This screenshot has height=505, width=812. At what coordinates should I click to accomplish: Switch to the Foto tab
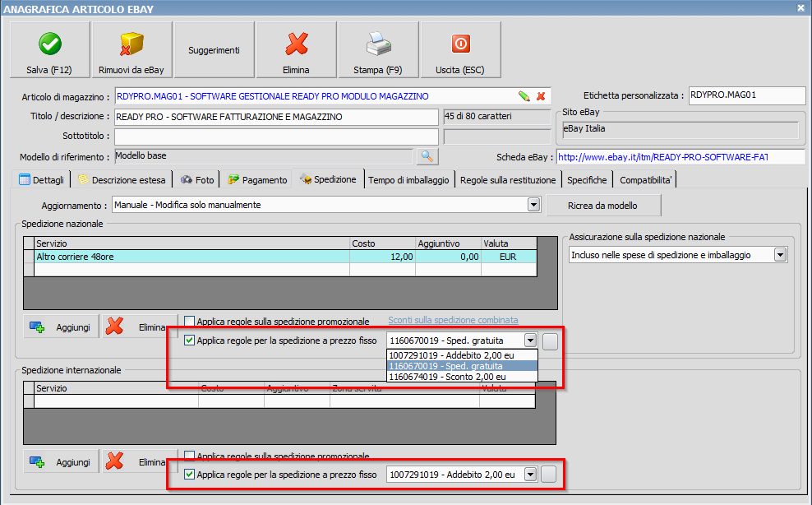pos(197,180)
